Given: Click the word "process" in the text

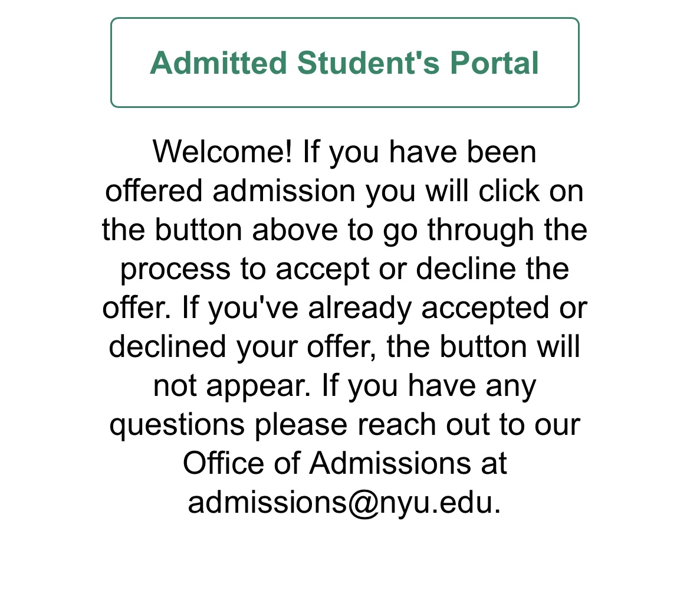Looking at the screenshot, I should click(x=175, y=268).
